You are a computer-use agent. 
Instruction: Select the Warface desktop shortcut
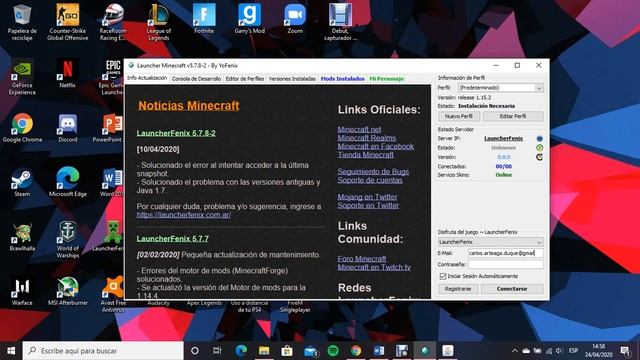point(22,292)
